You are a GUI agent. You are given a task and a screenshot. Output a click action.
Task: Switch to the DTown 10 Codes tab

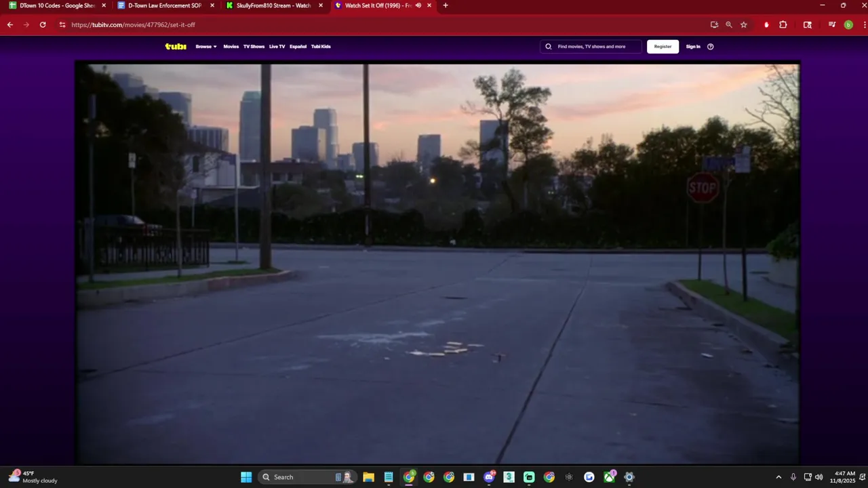coord(58,5)
